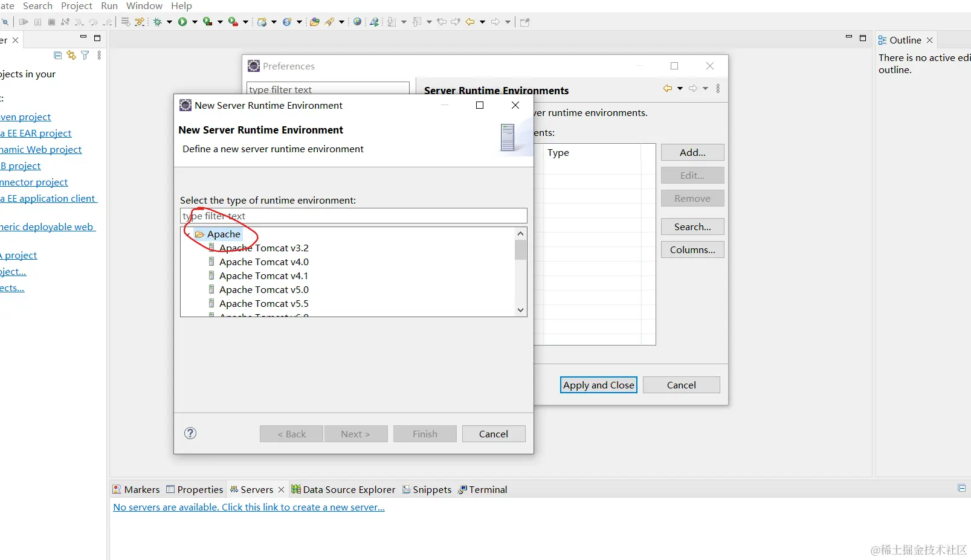Switch to the Properties tab
This screenshot has width=971, height=560.
tap(195, 489)
